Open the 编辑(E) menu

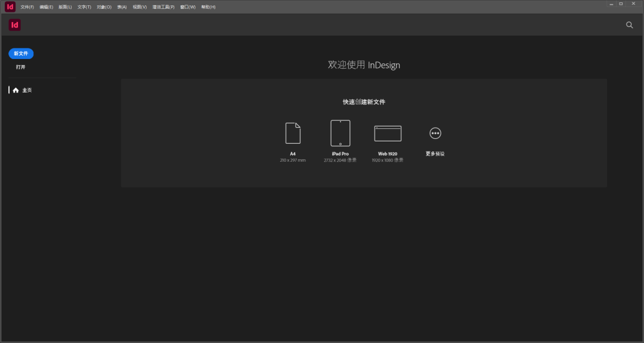point(46,7)
